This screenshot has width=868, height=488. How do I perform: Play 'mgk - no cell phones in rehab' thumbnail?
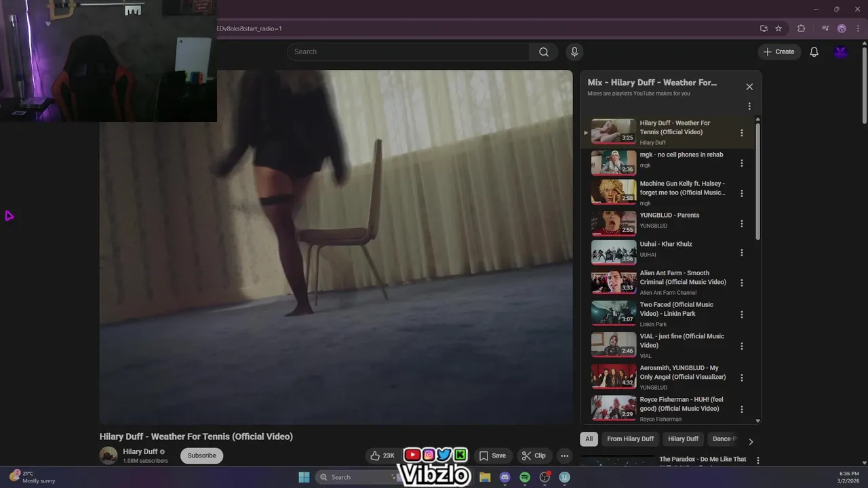[614, 163]
